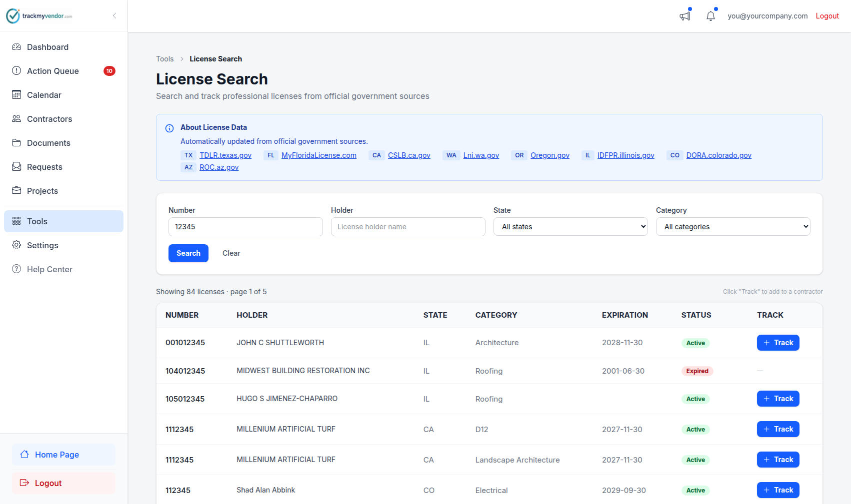Open Contractors section
Viewport: 851px width, 504px height.
coord(63,119)
